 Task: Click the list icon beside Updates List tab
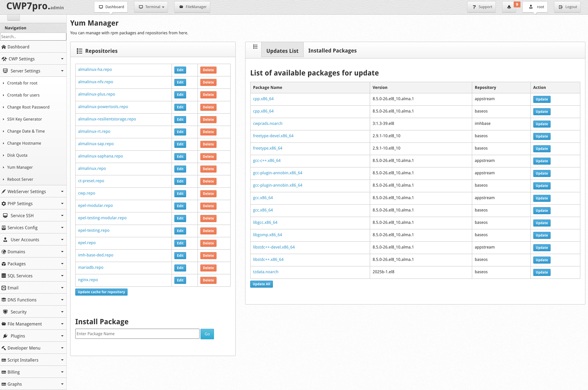[255, 47]
